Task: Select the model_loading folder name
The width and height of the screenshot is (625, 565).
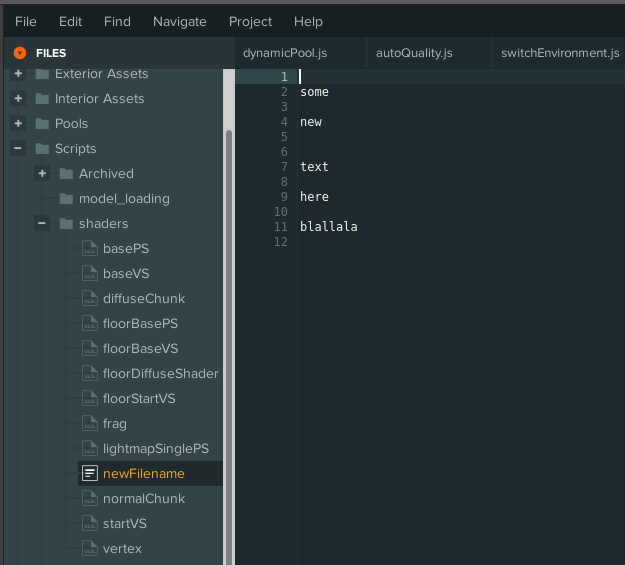Action: pos(124,199)
